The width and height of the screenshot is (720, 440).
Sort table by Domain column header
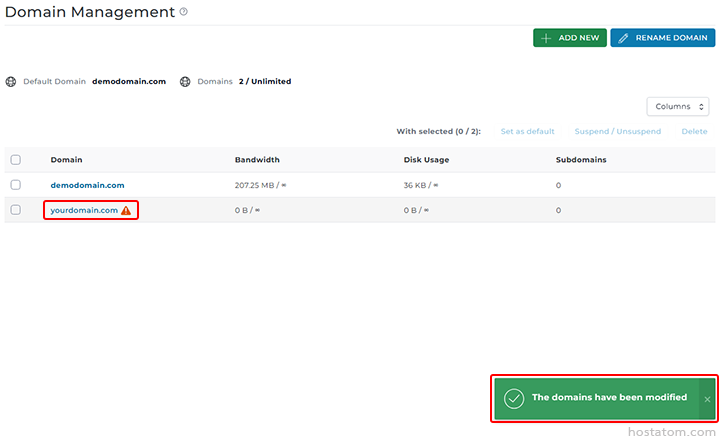[66, 159]
